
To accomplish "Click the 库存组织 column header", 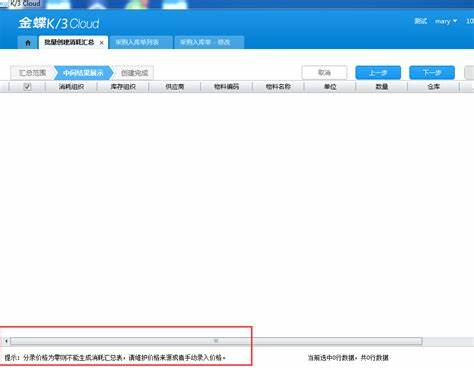I will coord(123,87).
